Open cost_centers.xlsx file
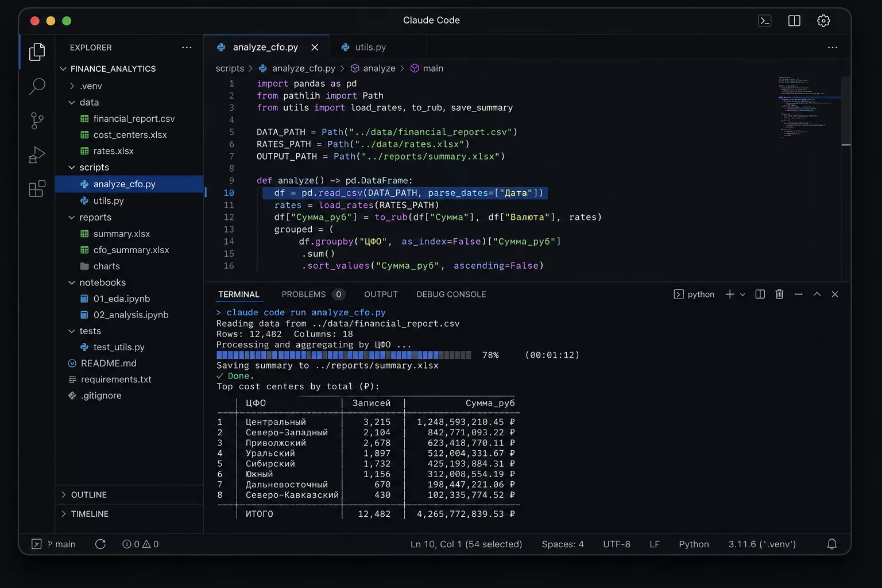The width and height of the screenshot is (882, 588). 129,134
